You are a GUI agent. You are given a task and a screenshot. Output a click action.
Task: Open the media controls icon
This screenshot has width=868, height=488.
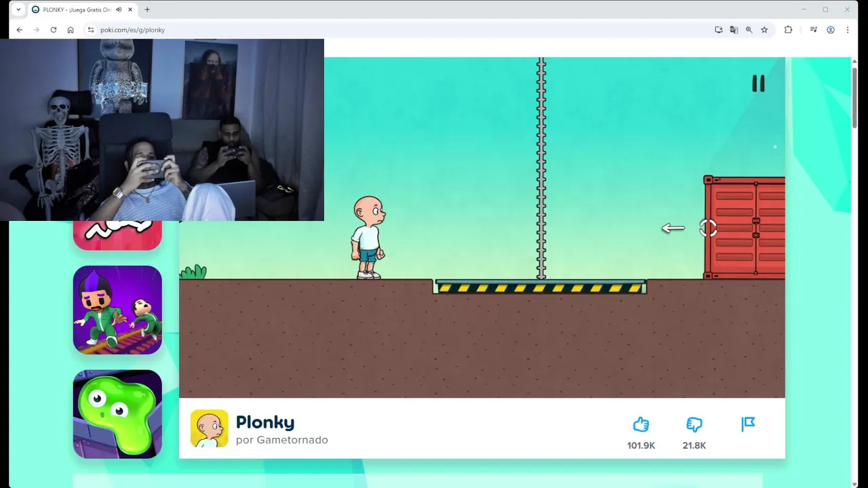pyautogui.click(x=813, y=30)
